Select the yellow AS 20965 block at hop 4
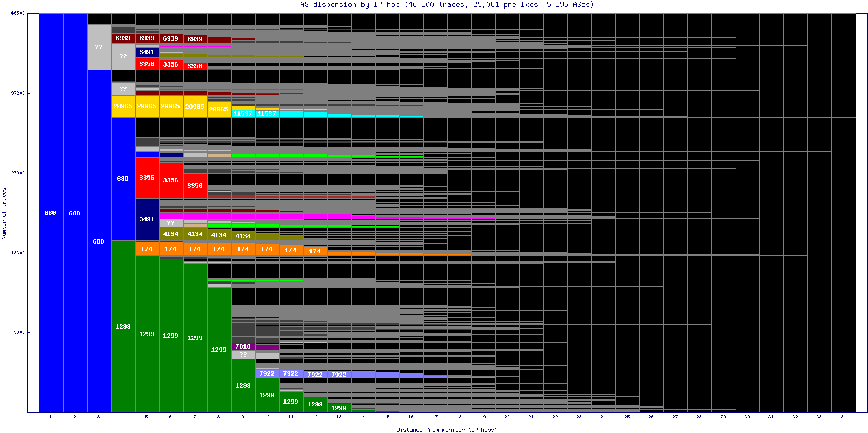The width and height of the screenshot is (868, 433). click(123, 107)
